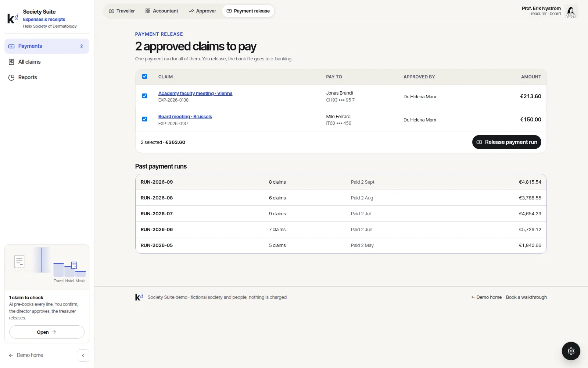This screenshot has width=588, height=368.
Task: Open past payment run RUN-2026-07
Action: (341, 214)
